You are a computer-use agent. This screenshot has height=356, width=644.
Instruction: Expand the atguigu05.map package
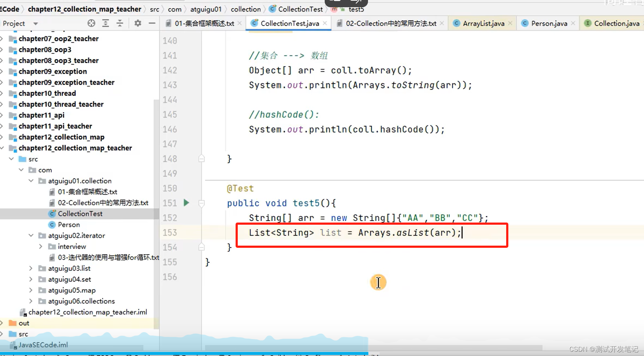31,290
